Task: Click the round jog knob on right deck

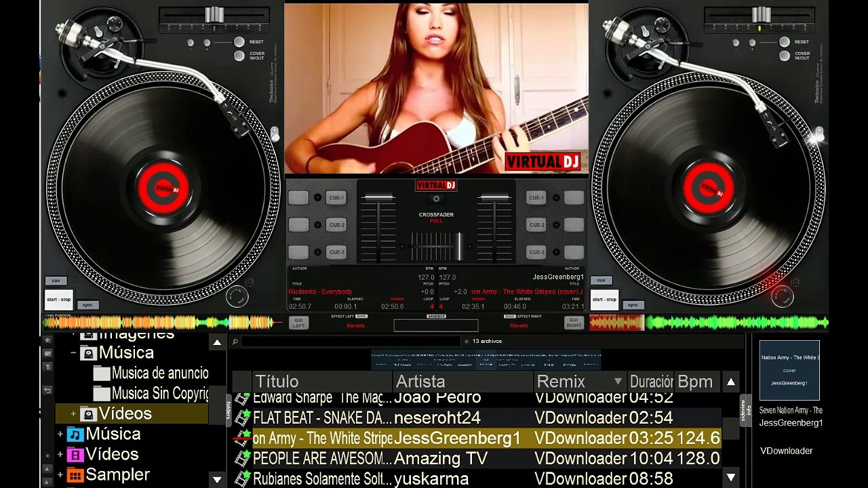Action: point(783,296)
